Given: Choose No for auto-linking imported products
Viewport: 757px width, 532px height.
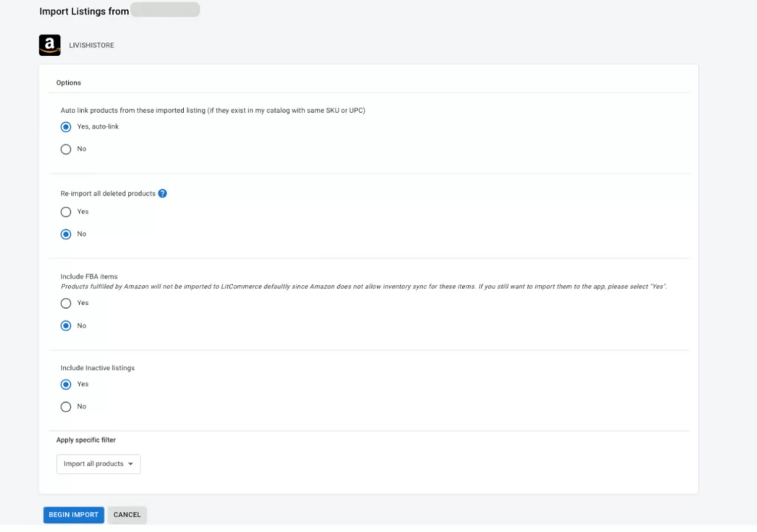Looking at the screenshot, I should 67,149.
